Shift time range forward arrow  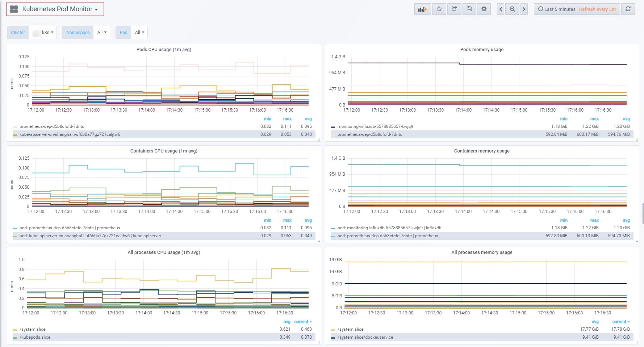tap(524, 9)
